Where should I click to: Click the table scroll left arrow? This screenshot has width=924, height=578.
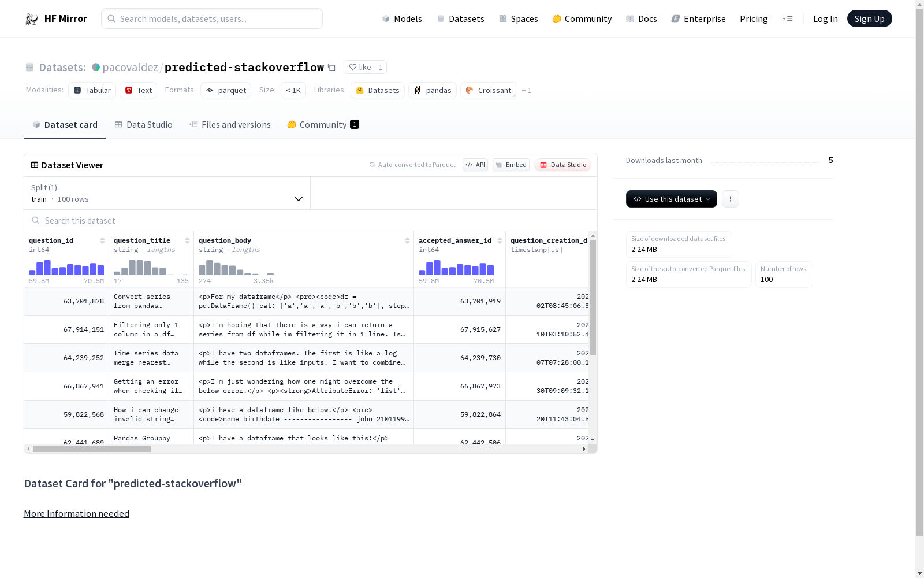point(28,449)
